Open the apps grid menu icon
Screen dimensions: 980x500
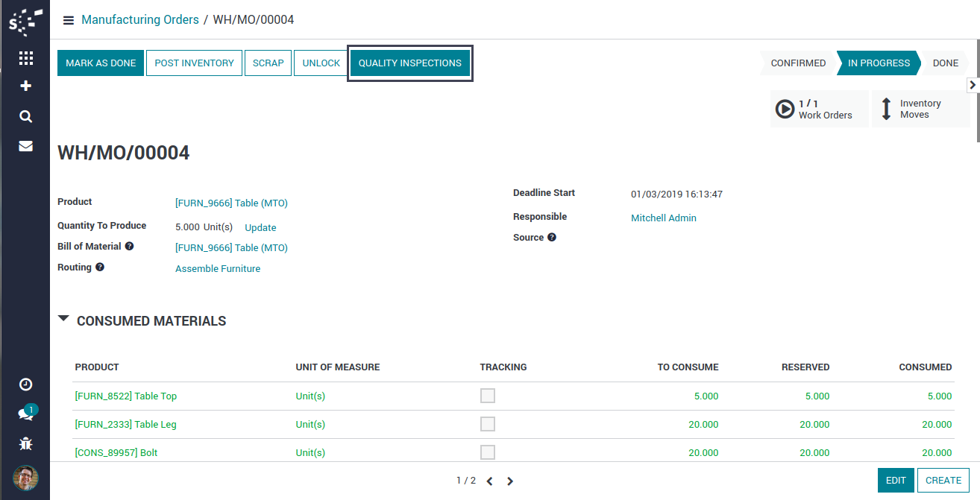tap(25, 58)
